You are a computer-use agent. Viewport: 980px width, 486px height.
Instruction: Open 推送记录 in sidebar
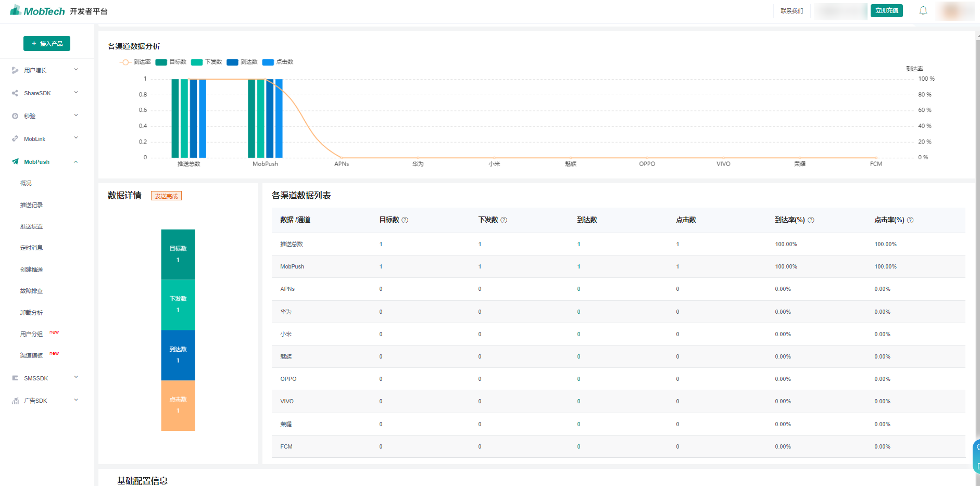pyautogui.click(x=31, y=205)
